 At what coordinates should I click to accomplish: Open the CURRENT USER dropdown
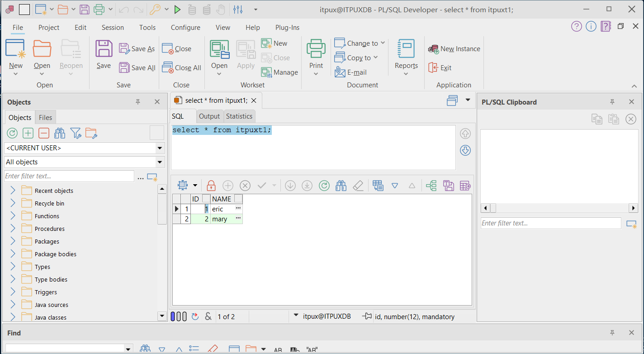pyautogui.click(x=160, y=148)
